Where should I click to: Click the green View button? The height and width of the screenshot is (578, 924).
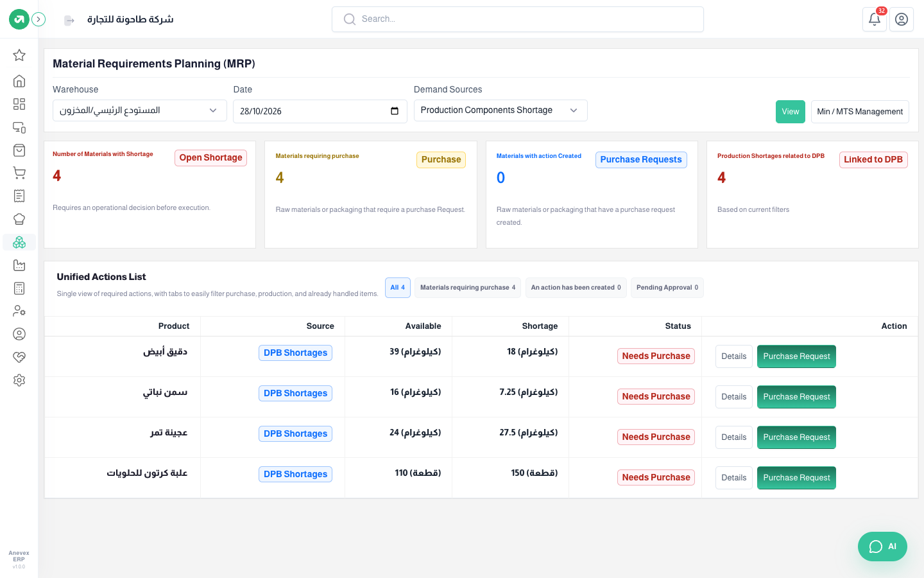[x=791, y=112]
